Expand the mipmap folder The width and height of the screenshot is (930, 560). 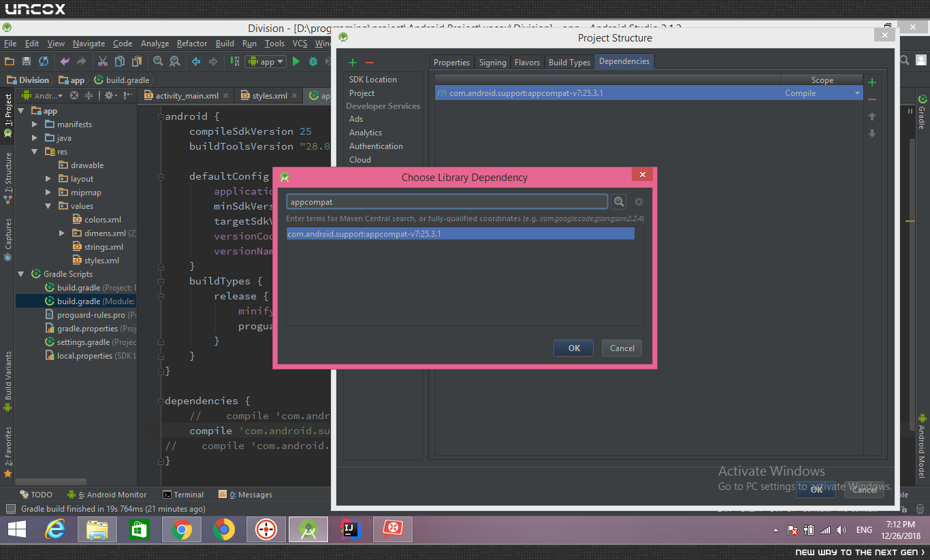[48, 193]
